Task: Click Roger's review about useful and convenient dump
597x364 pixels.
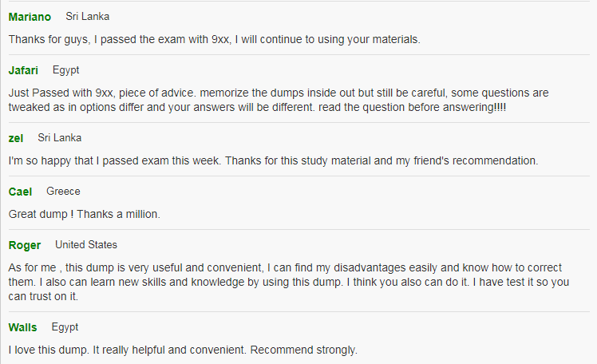Action: point(289,282)
